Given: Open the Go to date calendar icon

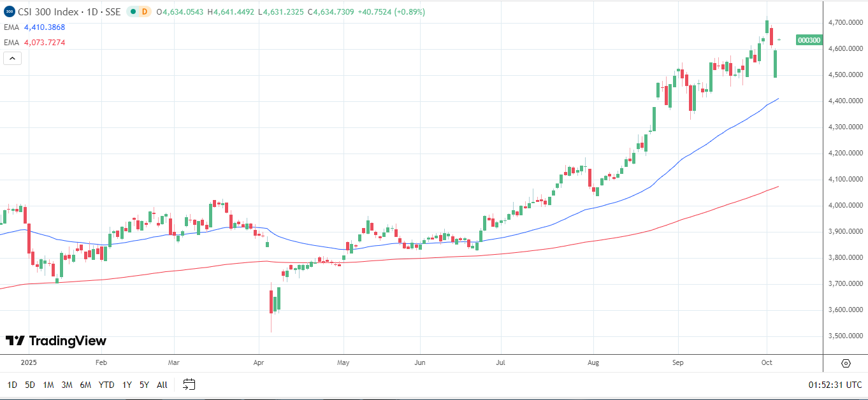Looking at the screenshot, I should [x=189, y=384].
